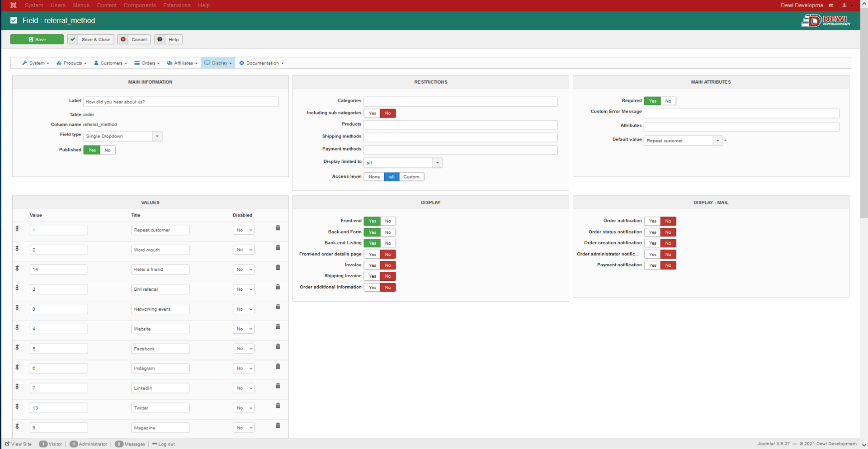This screenshot has width=868, height=449.
Task: Click Save & Close
Action: tap(91, 39)
